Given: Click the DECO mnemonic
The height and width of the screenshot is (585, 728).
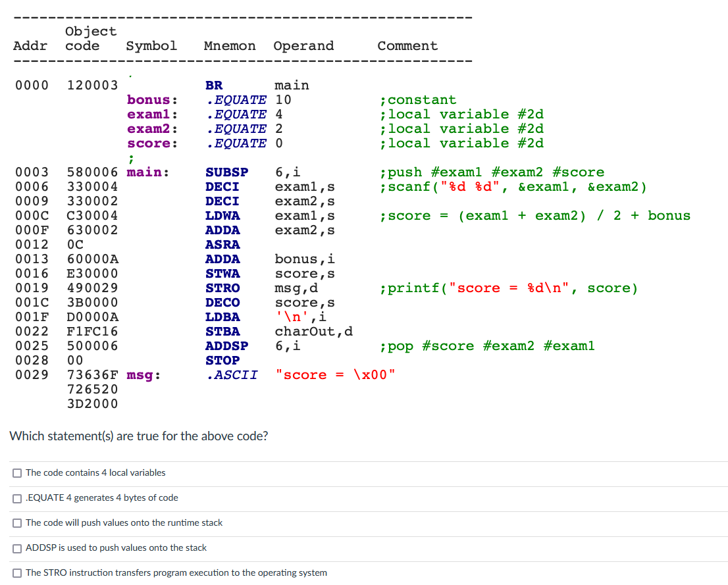Looking at the screenshot, I should pyautogui.click(x=222, y=302).
